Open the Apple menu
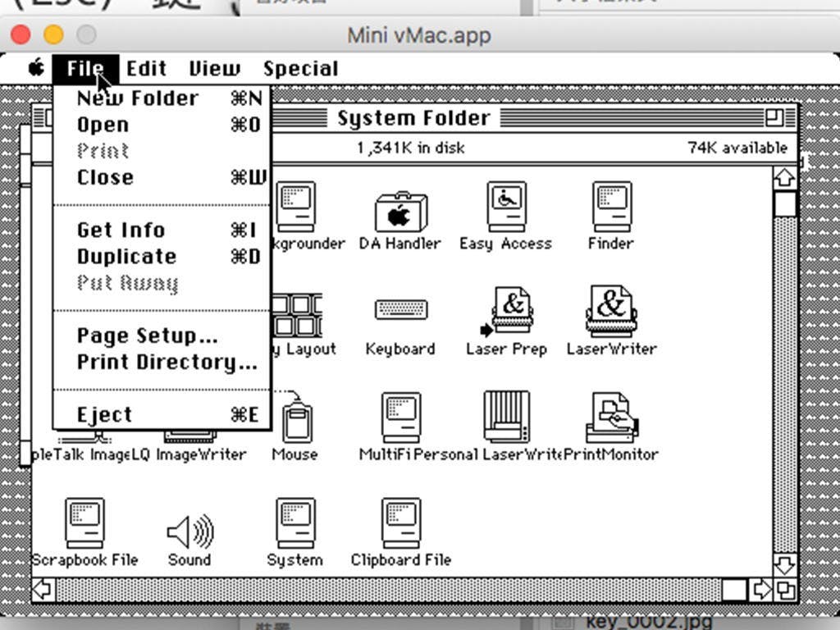Viewport: 840px width, 630px height. (36, 68)
